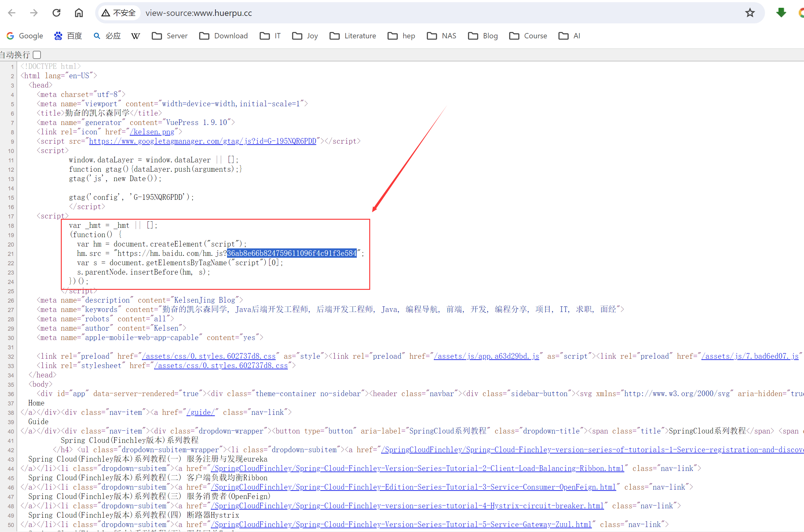Bookmark this page with star icon
The height and width of the screenshot is (532, 804).
[x=750, y=13]
